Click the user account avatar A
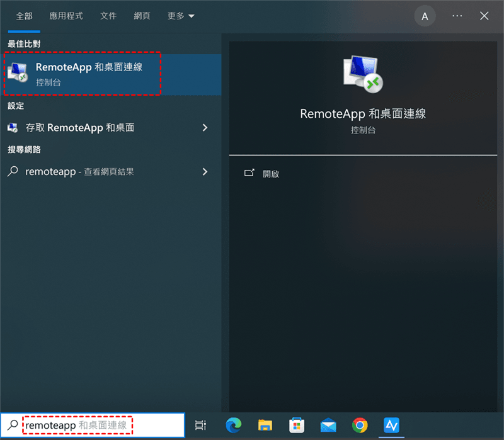Viewport: 504px width, 440px height. [425, 16]
